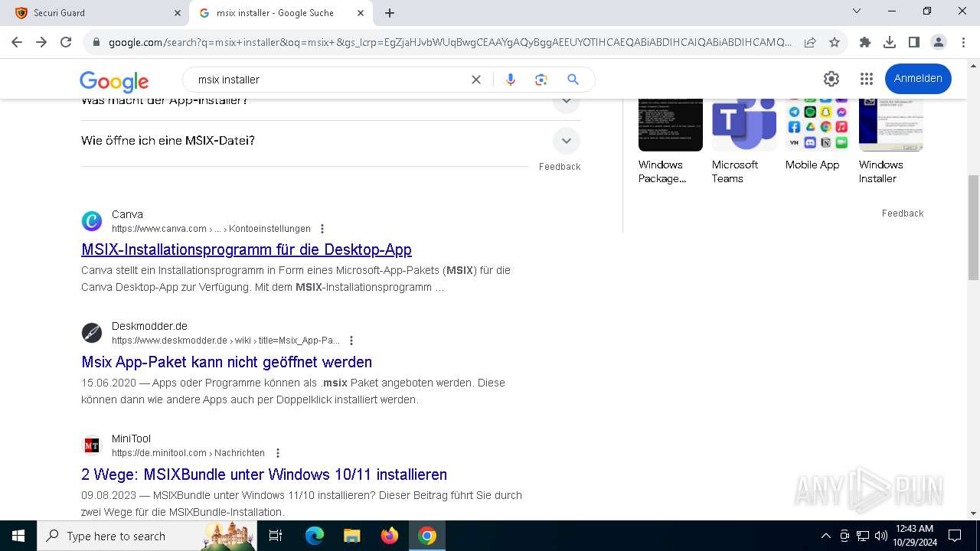
Task: Open the notification center
Action: pyautogui.click(x=955, y=536)
